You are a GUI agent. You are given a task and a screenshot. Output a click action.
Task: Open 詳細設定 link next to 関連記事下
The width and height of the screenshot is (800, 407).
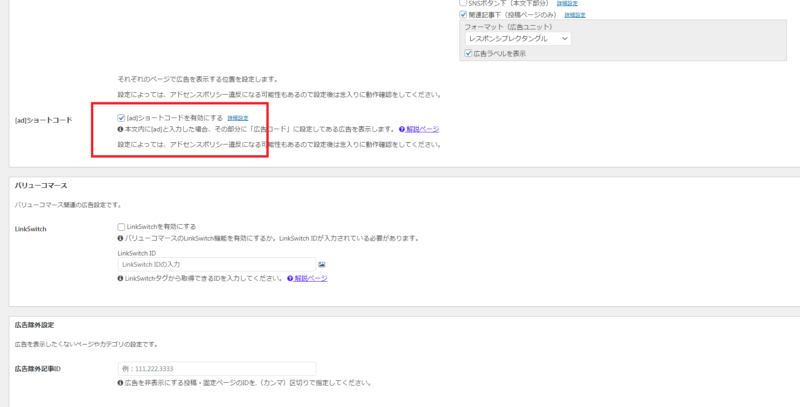click(574, 15)
